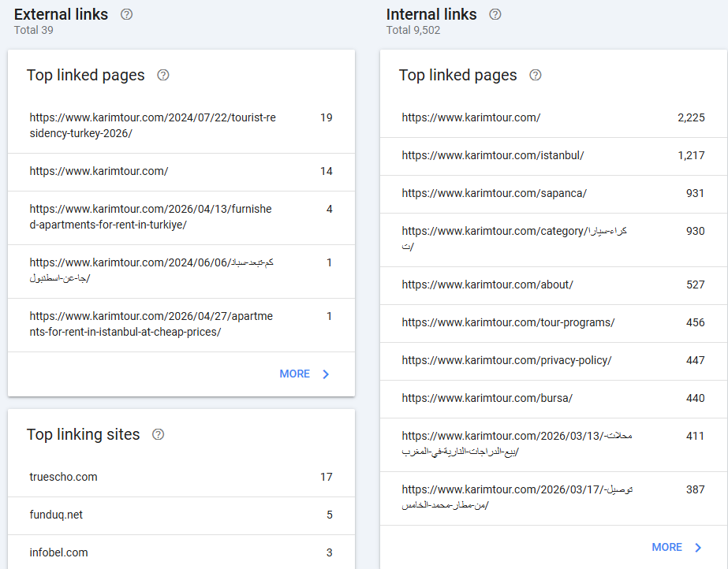Select apartments-for-rent-in-istanbul-at-cheap-prices row

point(181,325)
